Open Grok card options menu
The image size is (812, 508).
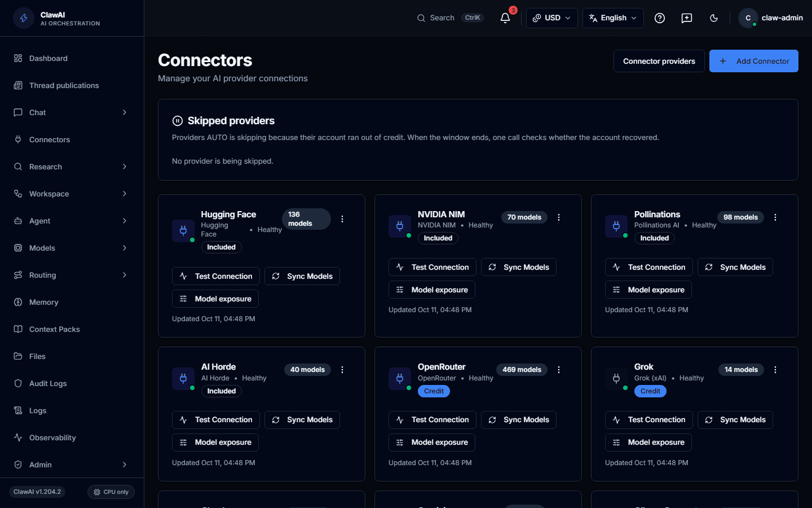click(x=775, y=370)
